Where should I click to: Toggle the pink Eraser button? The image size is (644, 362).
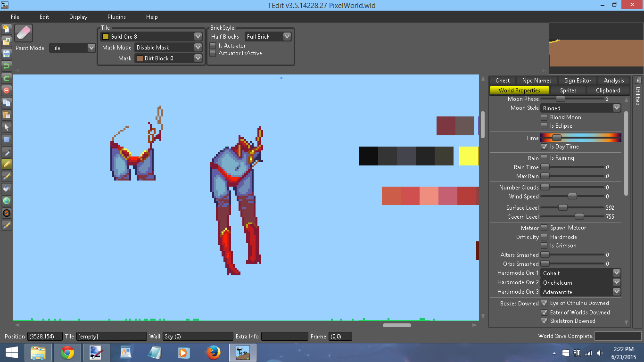click(24, 33)
